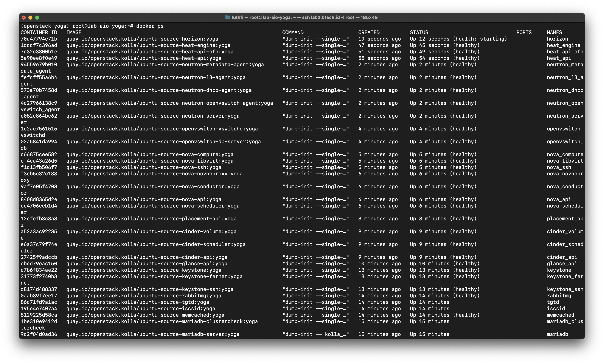This screenshot has width=604, height=364.
Task: Click the nova-novncproxy:yoga image name
Action: [x=154, y=174]
